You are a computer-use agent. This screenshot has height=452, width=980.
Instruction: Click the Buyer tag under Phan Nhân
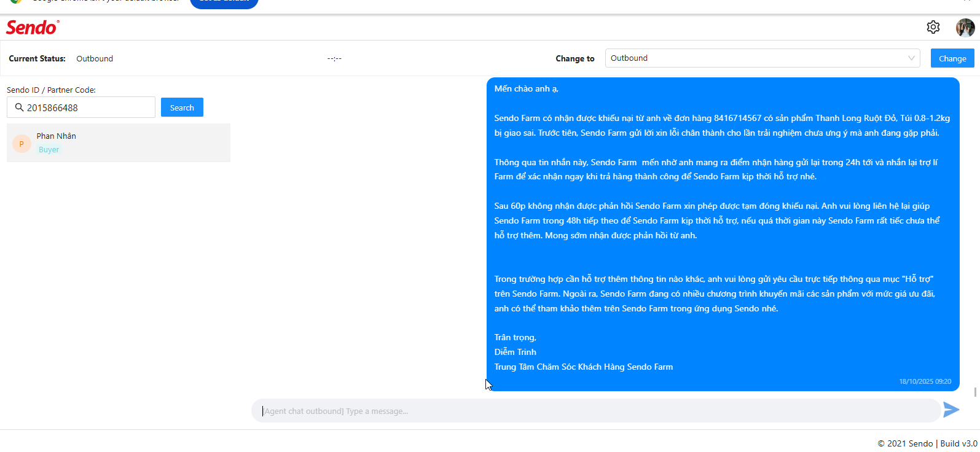[x=49, y=150]
